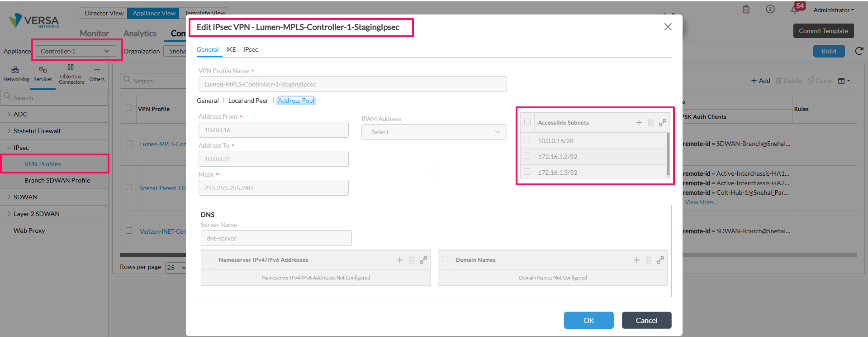Check the 172.16.1.2/32 subnet row

pos(527,156)
